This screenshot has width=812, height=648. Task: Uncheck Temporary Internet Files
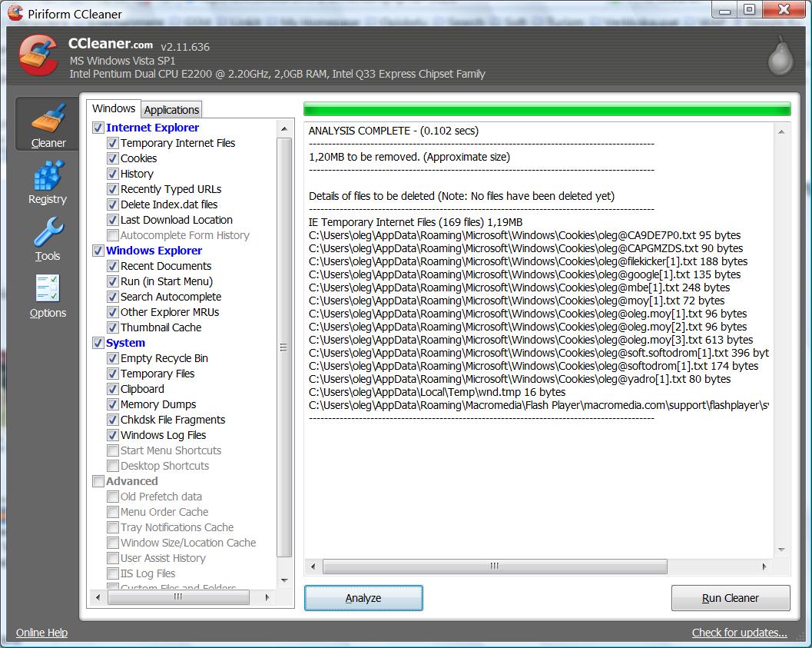112,143
